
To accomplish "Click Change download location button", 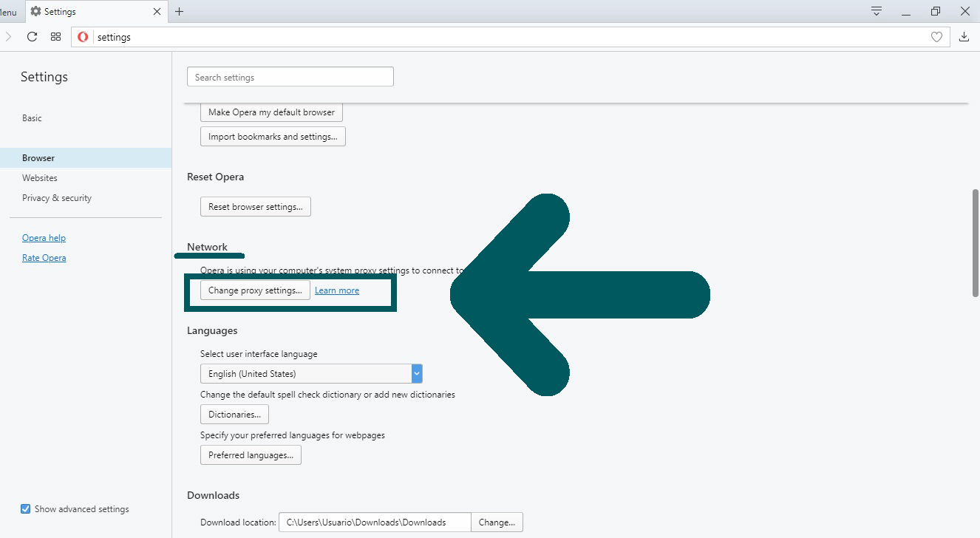I will pyautogui.click(x=497, y=522).
